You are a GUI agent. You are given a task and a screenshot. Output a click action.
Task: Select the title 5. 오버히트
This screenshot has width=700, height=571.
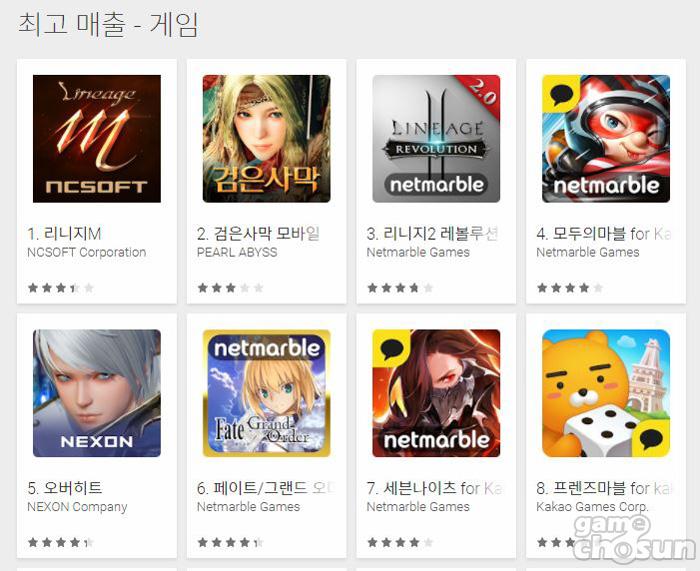tap(65, 488)
